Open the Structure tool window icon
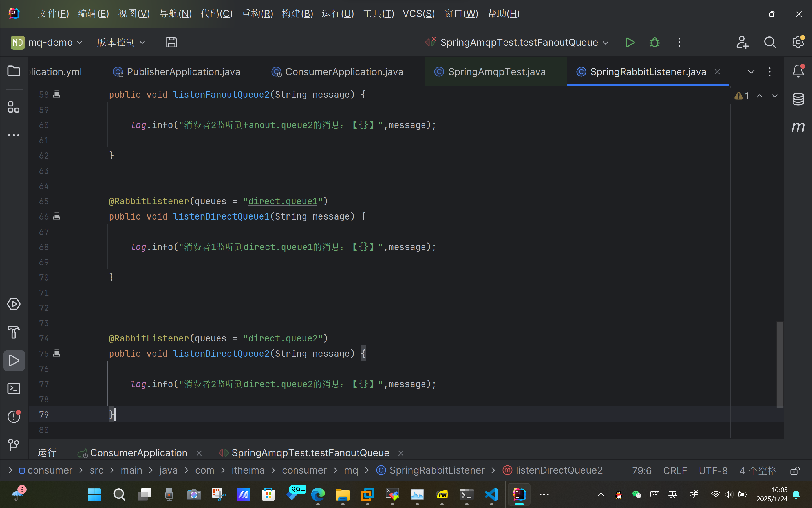This screenshot has height=508, width=812. point(14,107)
